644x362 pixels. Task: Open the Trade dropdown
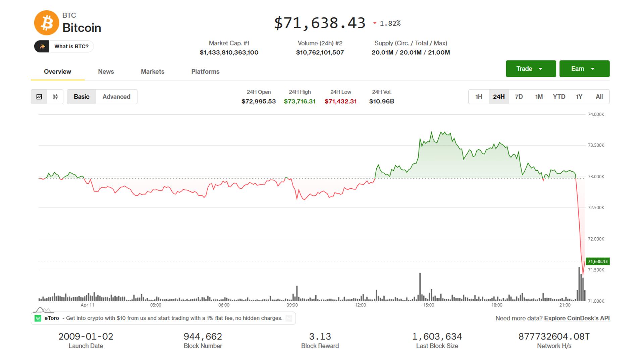(531, 68)
